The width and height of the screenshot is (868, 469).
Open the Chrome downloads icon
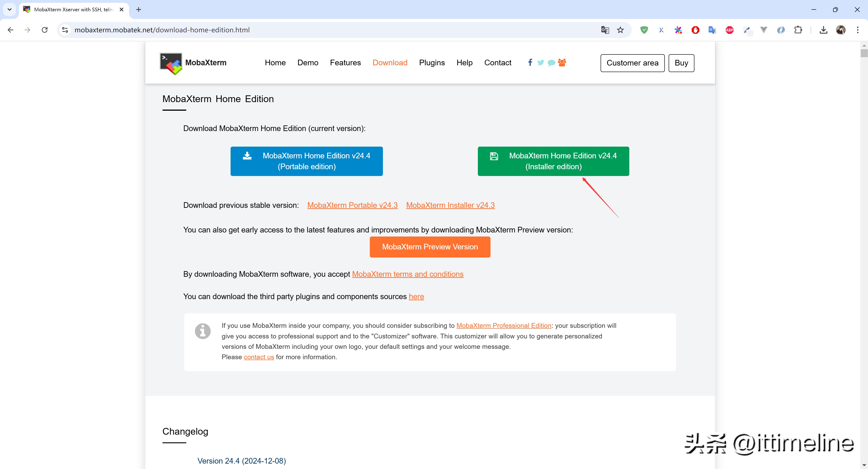pyautogui.click(x=823, y=30)
